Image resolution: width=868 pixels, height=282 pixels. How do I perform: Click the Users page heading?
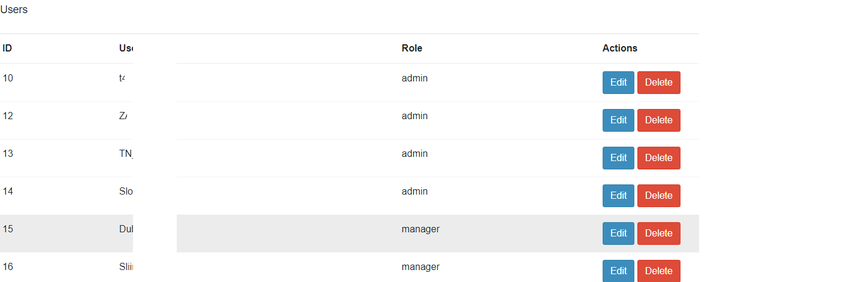14,10
